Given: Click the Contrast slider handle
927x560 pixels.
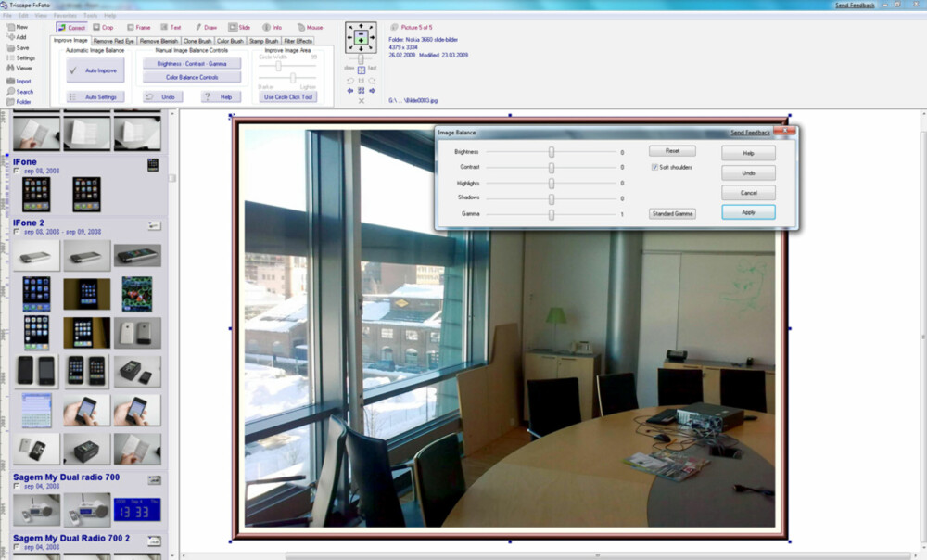Looking at the screenshot, I should click(551, 167).
